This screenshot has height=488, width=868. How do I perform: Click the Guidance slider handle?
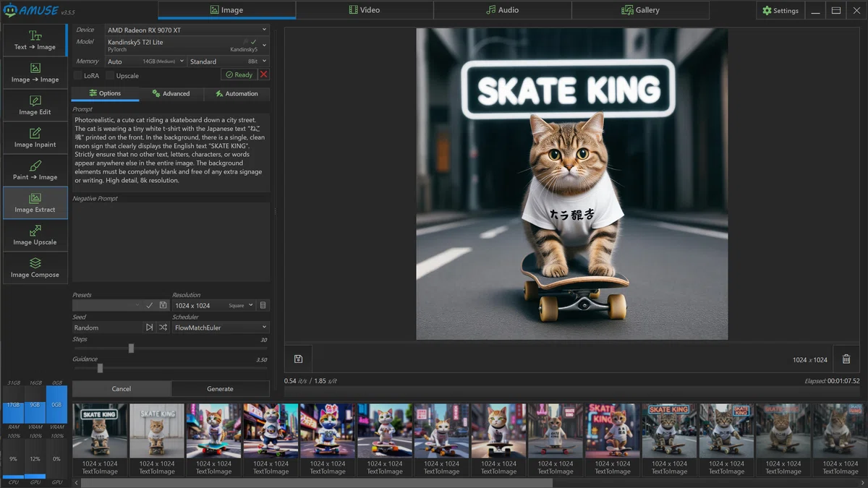(x=100, y=368)
